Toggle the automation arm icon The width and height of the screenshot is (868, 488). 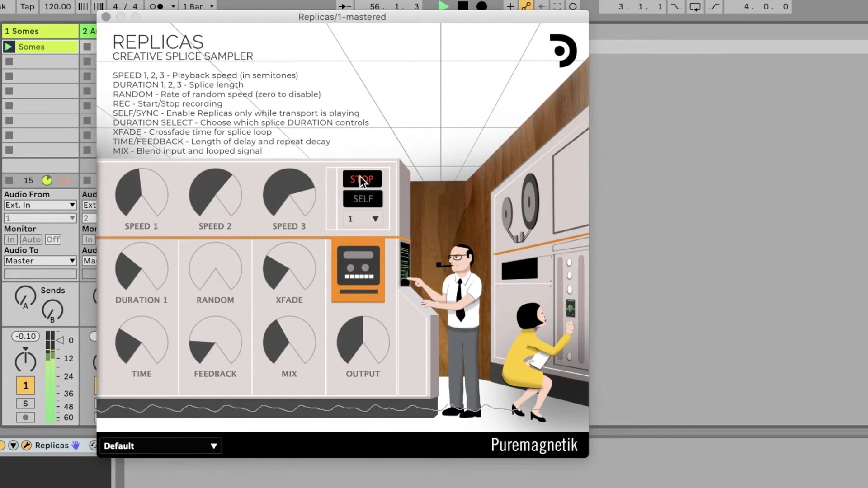pyautogui.click(x=526, y=6)
